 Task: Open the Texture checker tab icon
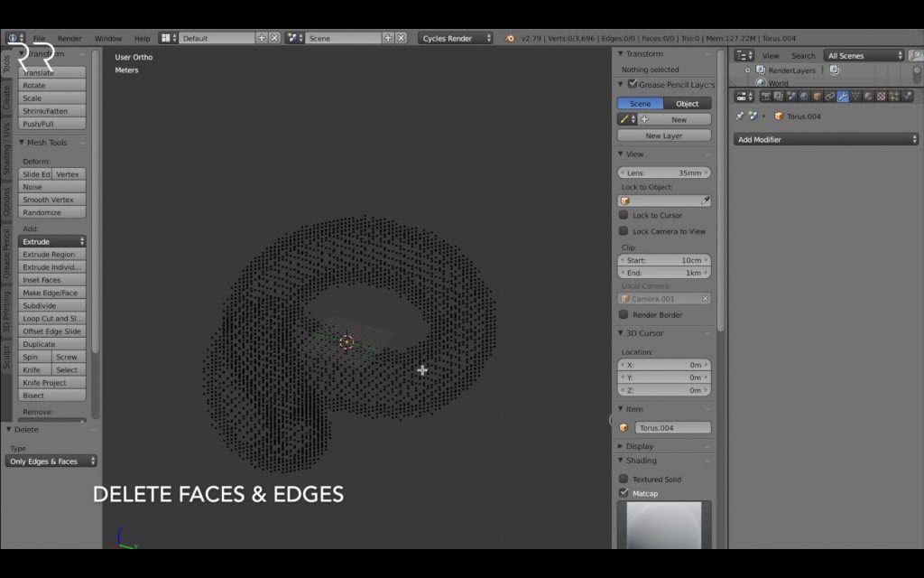pyautogui.click(x=882, y=96)
